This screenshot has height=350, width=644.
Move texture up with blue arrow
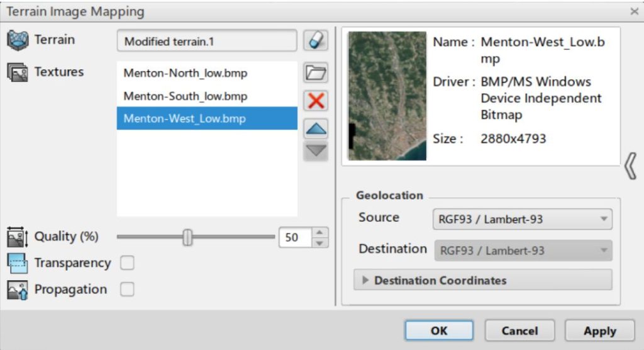[316, 128]
